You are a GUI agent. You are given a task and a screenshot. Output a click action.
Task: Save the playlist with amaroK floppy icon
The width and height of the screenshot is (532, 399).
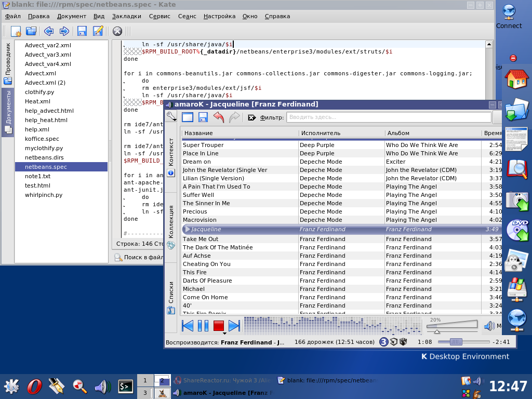pyautogui.click(x=203, y=117)
